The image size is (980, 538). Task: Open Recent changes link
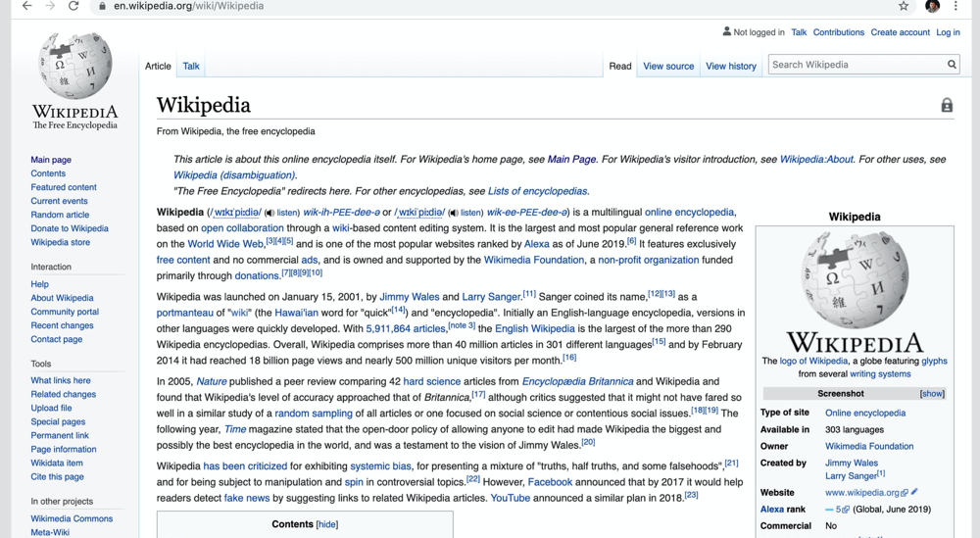(x=62, y=325)
